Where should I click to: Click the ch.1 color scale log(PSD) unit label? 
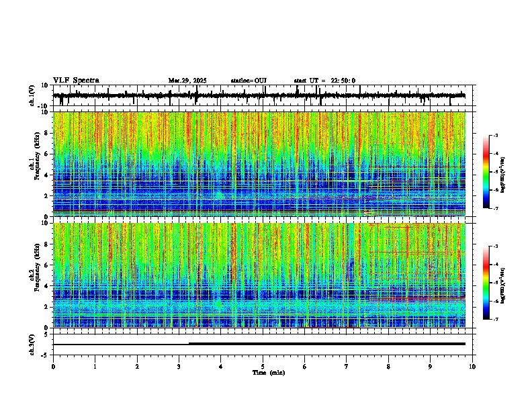[503, 175]
